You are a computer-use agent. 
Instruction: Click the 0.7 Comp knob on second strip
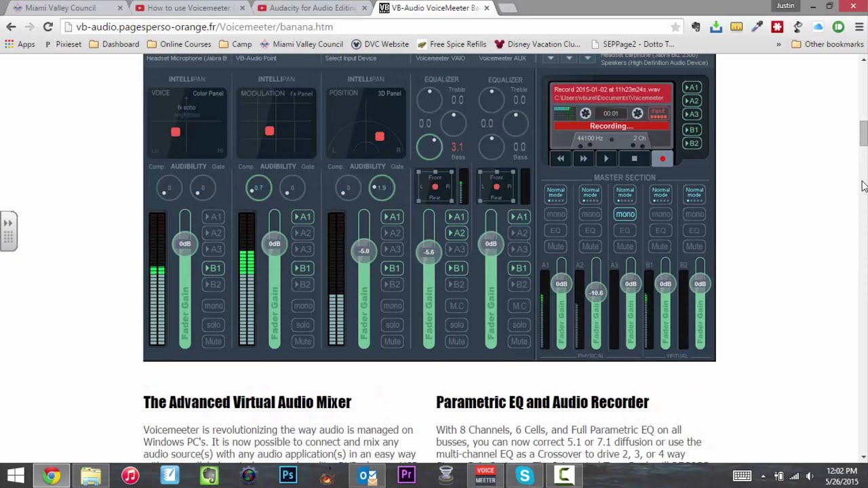coord(258,188)
